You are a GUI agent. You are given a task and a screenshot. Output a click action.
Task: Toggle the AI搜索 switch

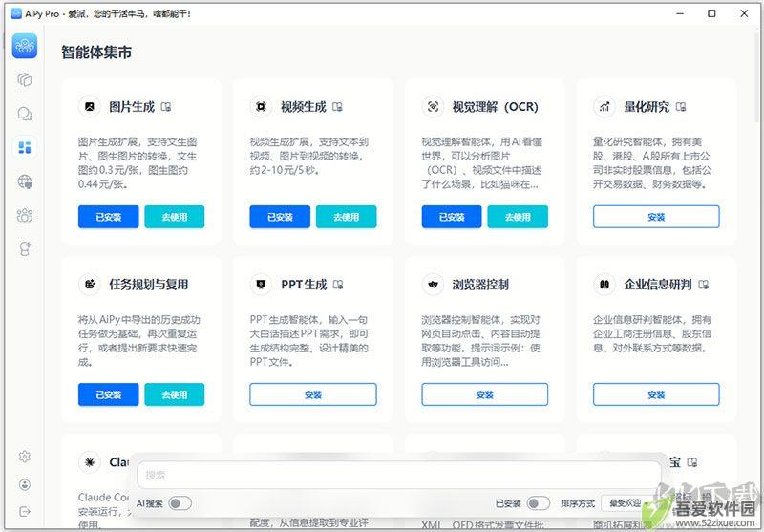point(180,503)
